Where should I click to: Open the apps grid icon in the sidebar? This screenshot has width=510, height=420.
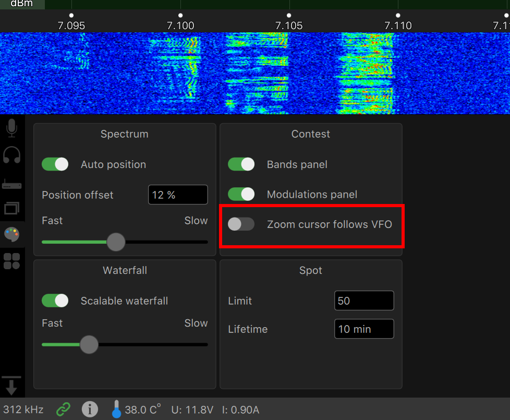pyautogui.click(x=12, y=261)
